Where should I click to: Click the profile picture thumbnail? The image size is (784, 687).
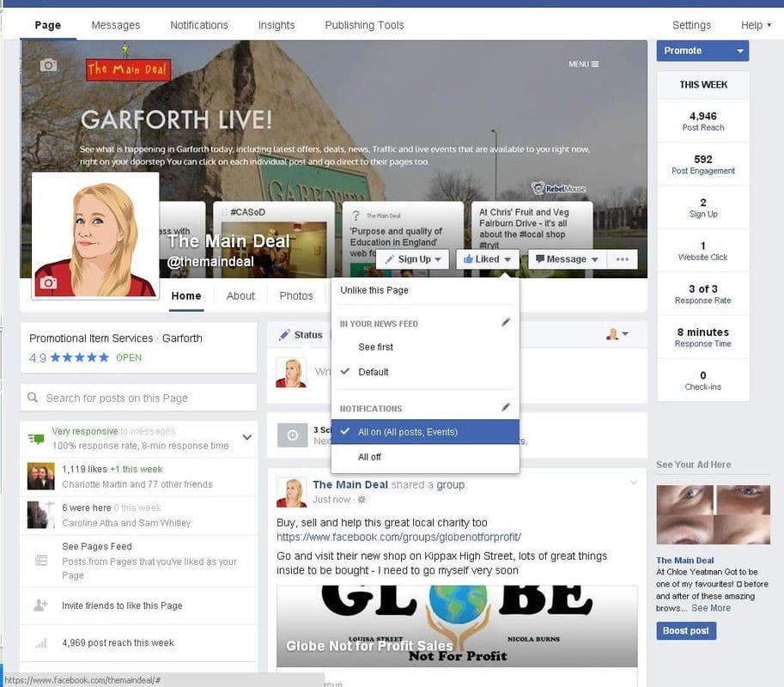[95, 236]
